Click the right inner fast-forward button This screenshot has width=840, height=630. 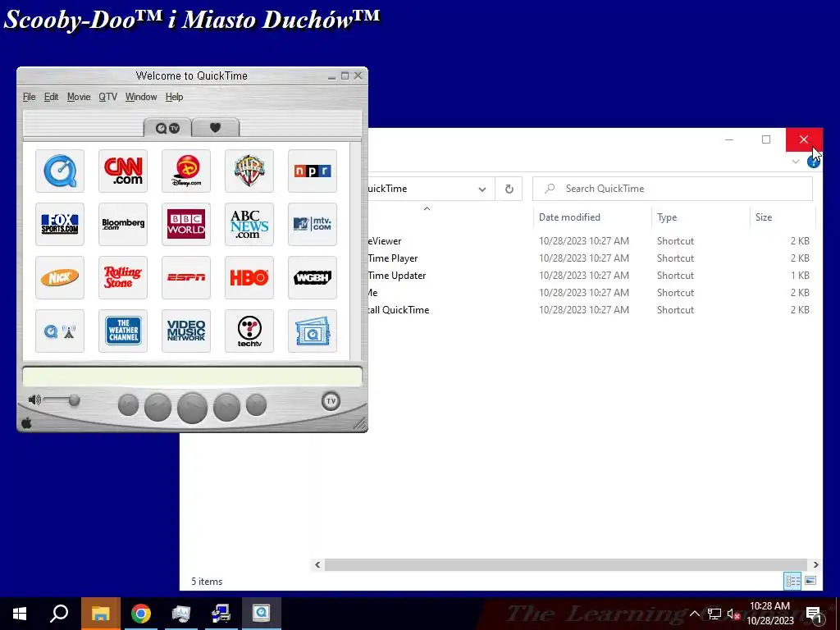tap(226, 407)
